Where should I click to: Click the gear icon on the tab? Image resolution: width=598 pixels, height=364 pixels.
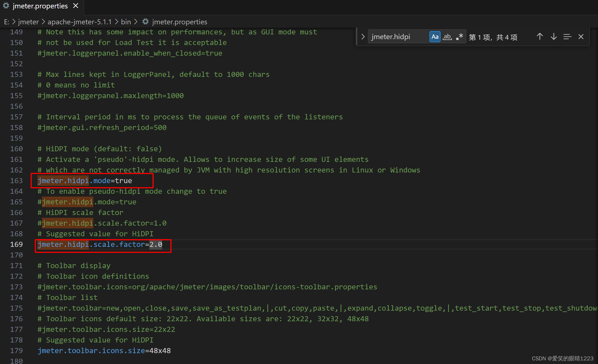click(6, 6)
